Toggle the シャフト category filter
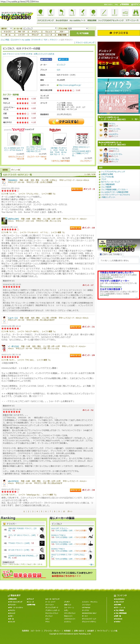 pos(21,35)
